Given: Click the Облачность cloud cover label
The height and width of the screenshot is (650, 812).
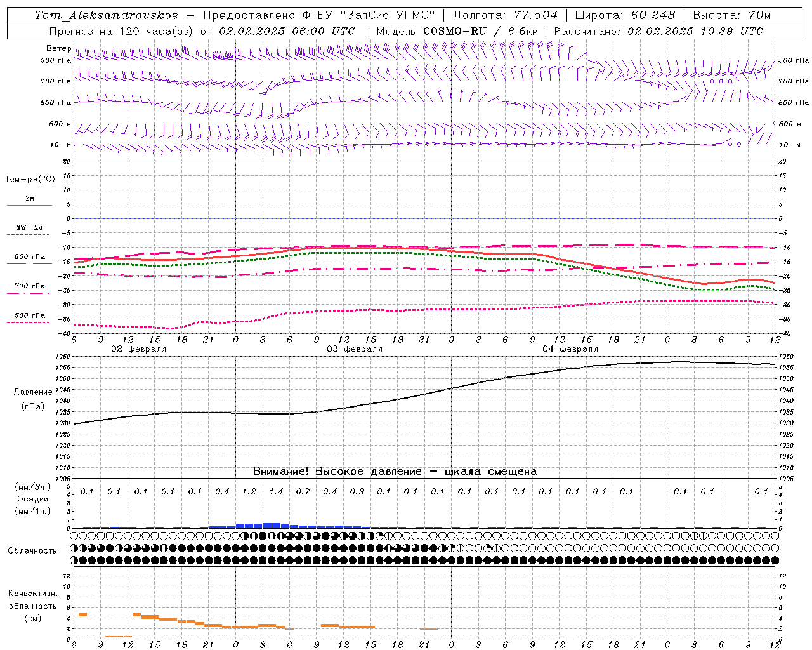Looking at the screenshot, I should tap(32, 551).
